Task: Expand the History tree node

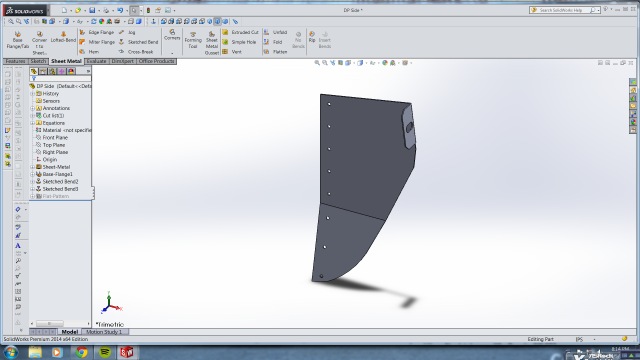Action: tap(33, 93)
